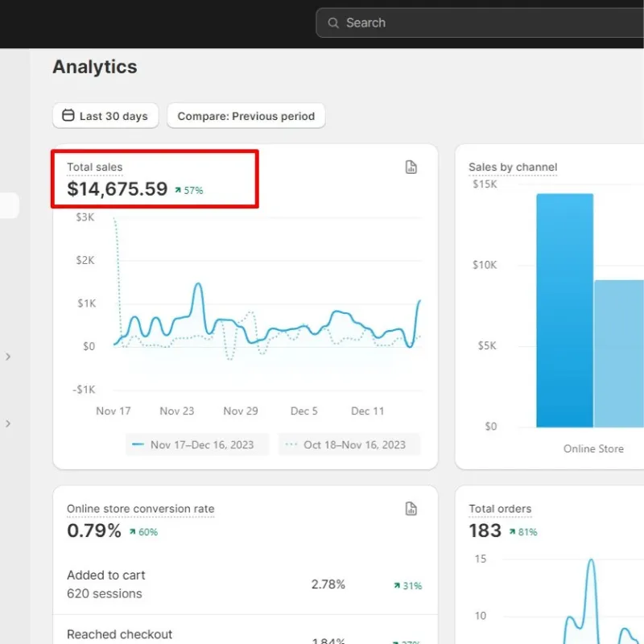Screen dimensions: 644x644
Task: Click the 2.78% added to cart value
Action: (x=328, y=584)
